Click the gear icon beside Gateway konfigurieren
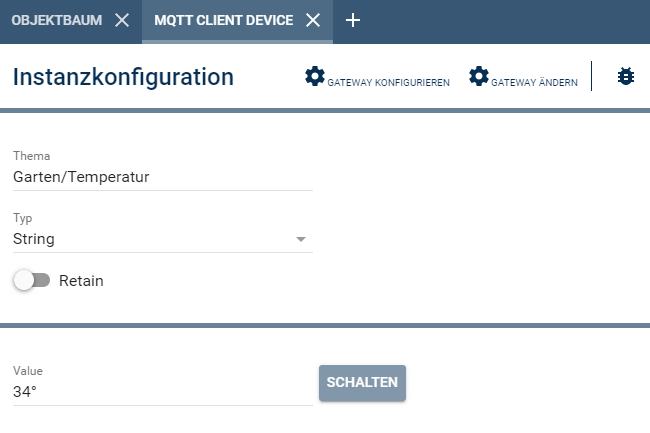The image size is (650, 433). [x=315, y=77]
